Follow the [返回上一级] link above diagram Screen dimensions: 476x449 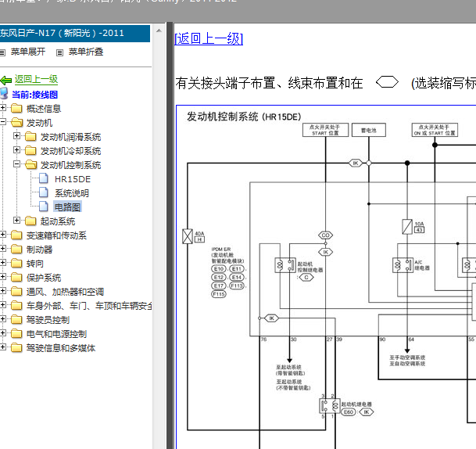(x=209, y=39)
